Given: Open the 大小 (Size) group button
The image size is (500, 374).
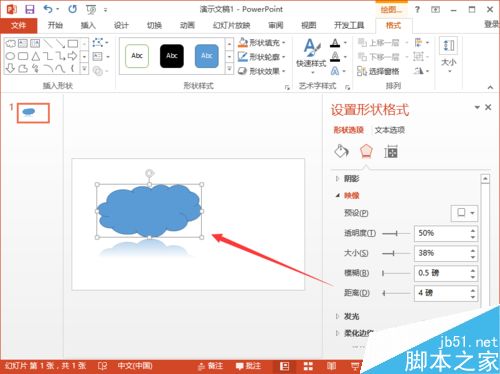Looking at the screenshot, I should pos(449,56).
